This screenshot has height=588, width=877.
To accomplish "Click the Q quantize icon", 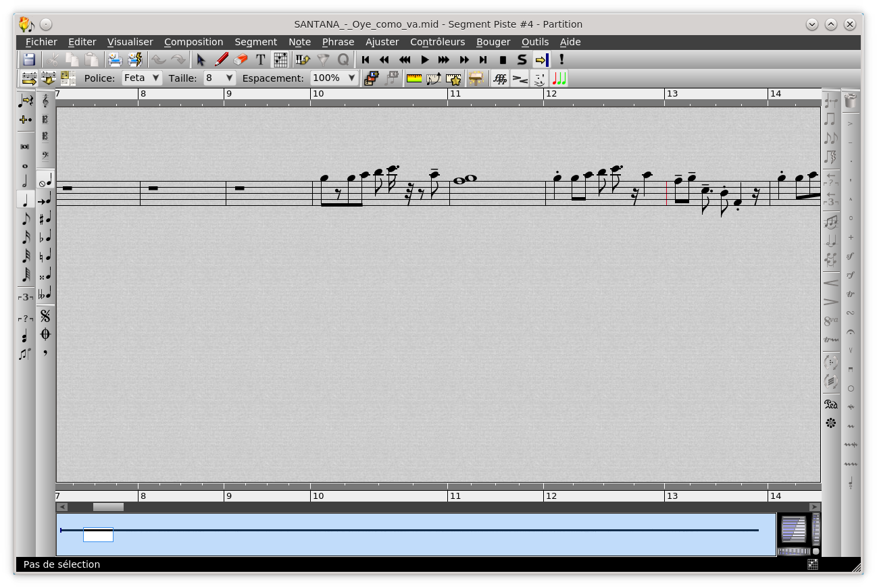I will [343, 59].
